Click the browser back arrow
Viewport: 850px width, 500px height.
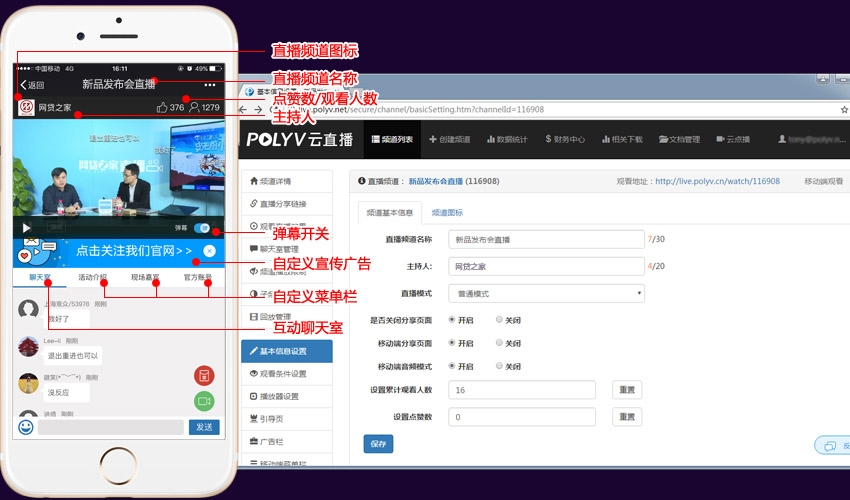coord(243,110)
